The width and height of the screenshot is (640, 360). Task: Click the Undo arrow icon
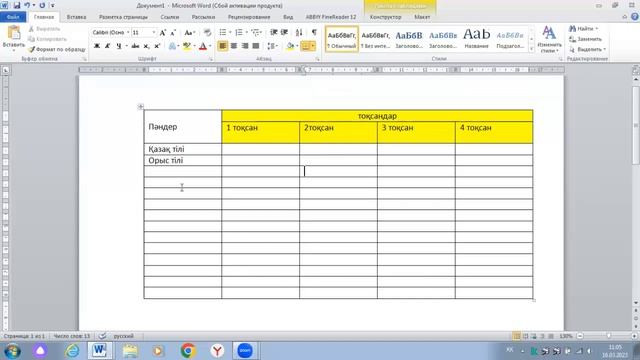[x=27, y=6]
